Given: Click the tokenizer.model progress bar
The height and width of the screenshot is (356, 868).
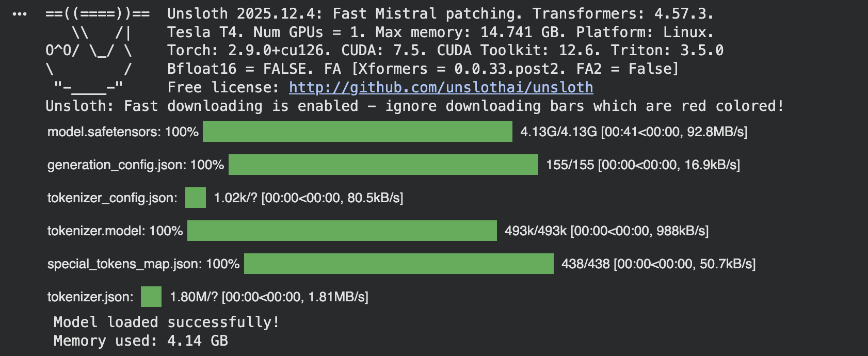Looking at the screenshot, I should point(342,231).
